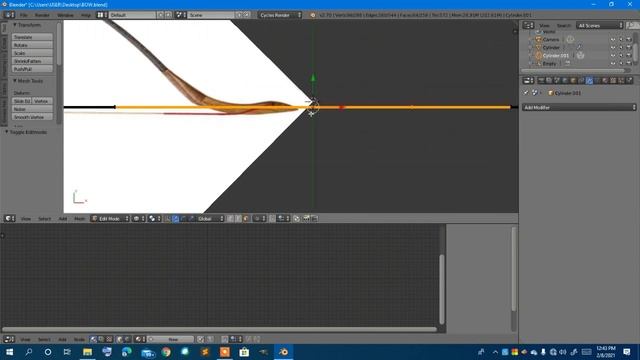Screen dimensions: 640x360
Task: Click the node editor horizontal scrollbar
Action: (x=220, y=329)
